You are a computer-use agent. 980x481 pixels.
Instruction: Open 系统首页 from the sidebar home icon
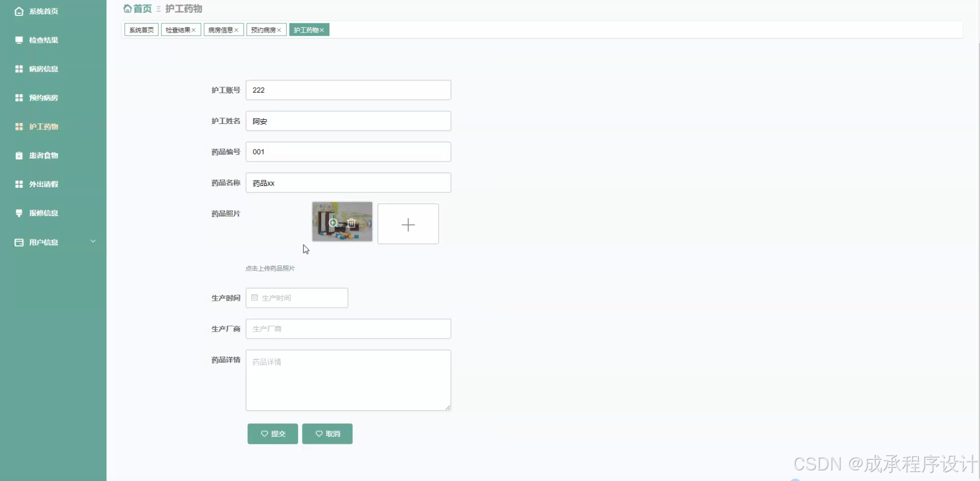(x=19, y=11)
